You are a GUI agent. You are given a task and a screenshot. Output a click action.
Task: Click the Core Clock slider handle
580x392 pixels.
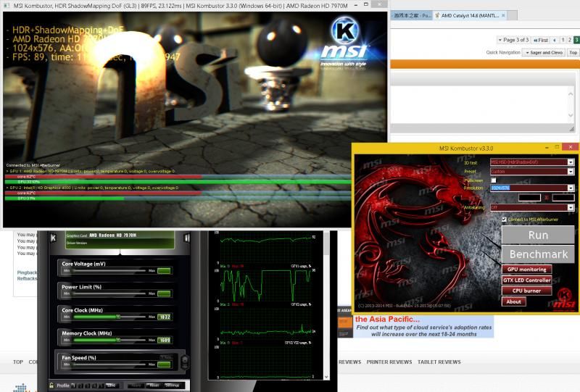(x=118, y=317)
